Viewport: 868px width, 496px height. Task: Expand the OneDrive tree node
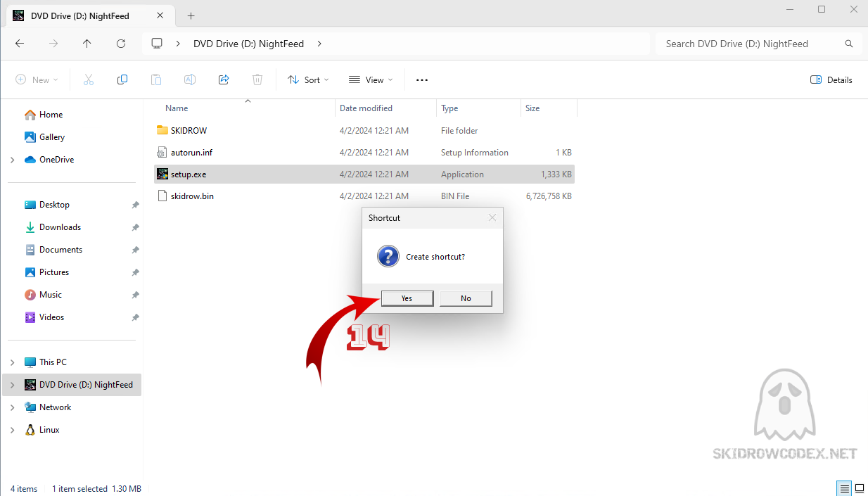13,160
